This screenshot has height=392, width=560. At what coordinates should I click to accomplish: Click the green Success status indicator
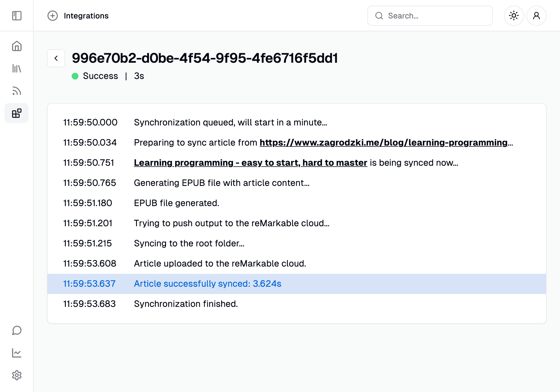point(75,76)
